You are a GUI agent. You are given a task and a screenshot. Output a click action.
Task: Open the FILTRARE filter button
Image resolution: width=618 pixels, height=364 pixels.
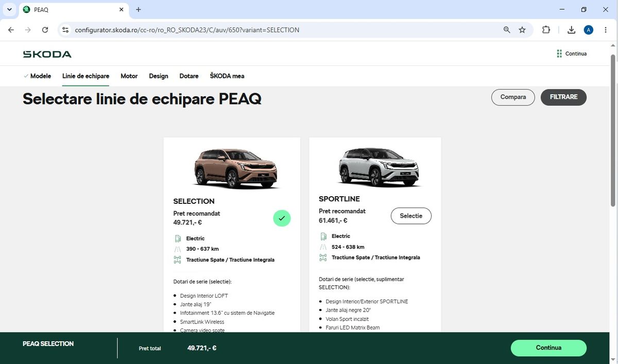pyautogui.click(x=563, y=97)
